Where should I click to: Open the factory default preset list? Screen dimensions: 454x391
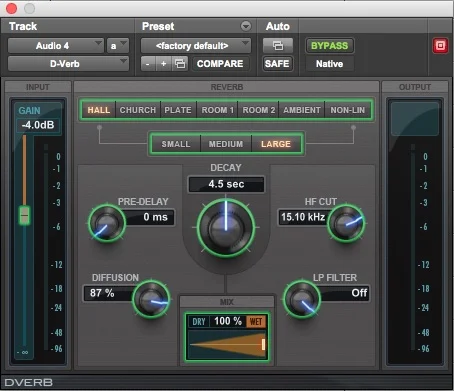[196, 46]
